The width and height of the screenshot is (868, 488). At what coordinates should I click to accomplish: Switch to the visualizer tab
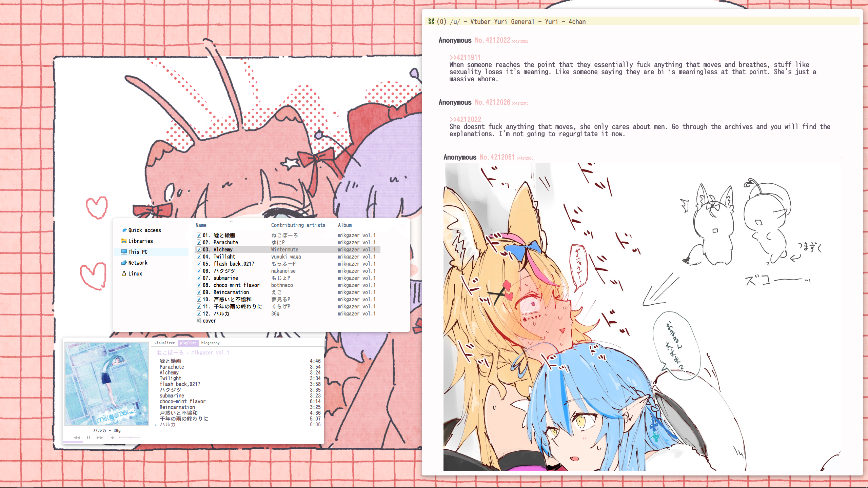(164, 343)
